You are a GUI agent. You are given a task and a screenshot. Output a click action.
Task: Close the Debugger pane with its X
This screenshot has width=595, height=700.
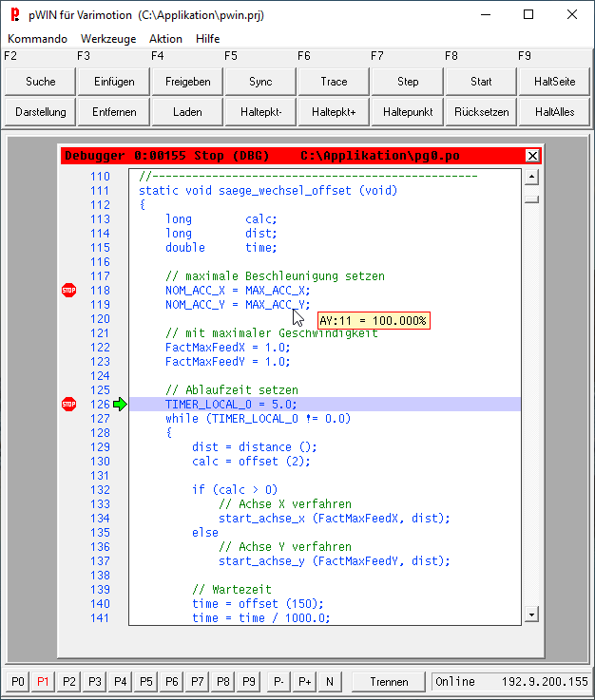point(532,156)
